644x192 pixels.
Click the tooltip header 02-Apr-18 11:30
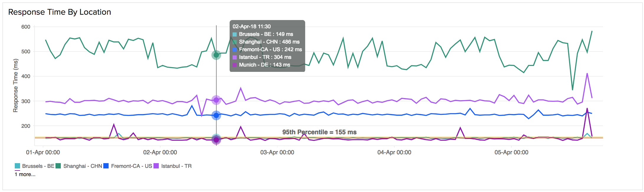point(251,27)
